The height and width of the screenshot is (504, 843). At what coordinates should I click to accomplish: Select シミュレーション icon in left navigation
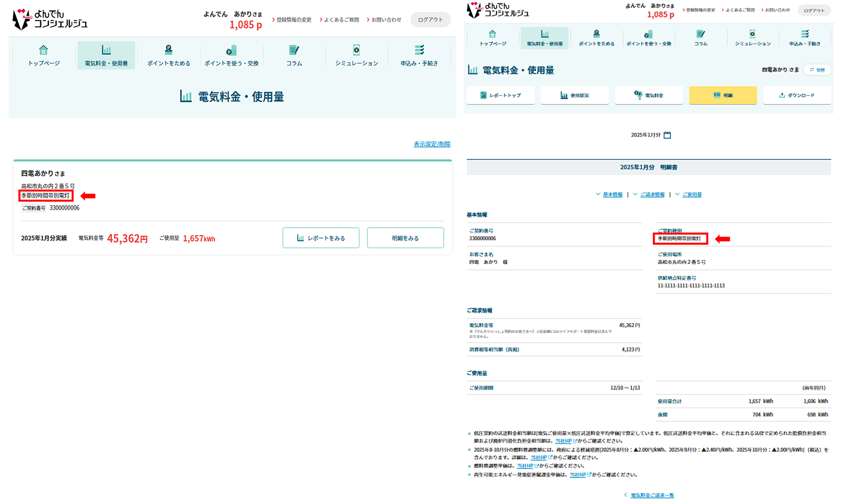(x=357, y=50)
